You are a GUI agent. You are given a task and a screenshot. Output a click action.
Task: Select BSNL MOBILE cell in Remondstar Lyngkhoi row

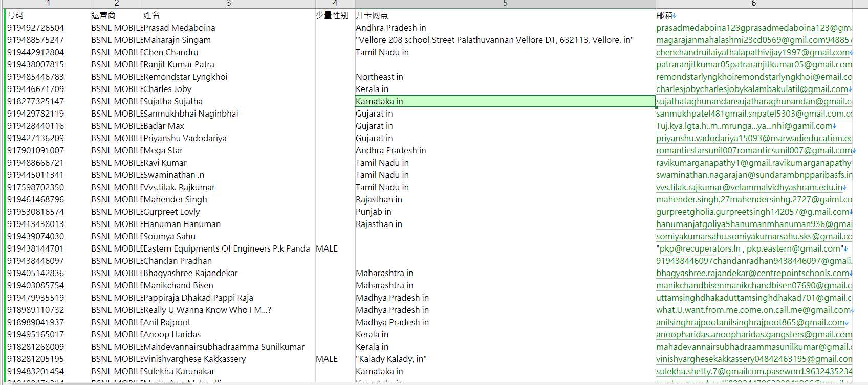pyautogui.click(x=117, y=77)
